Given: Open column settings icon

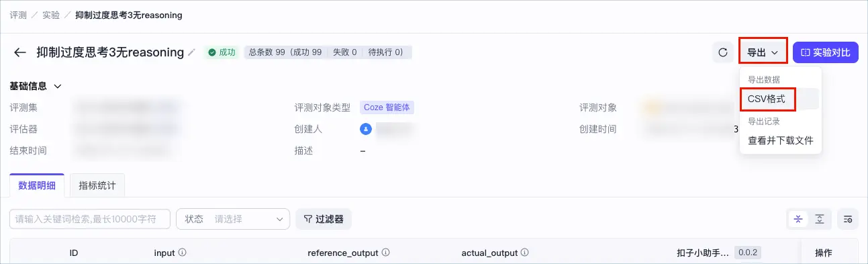Looking at the screenshot, I should tap(848, 219).
